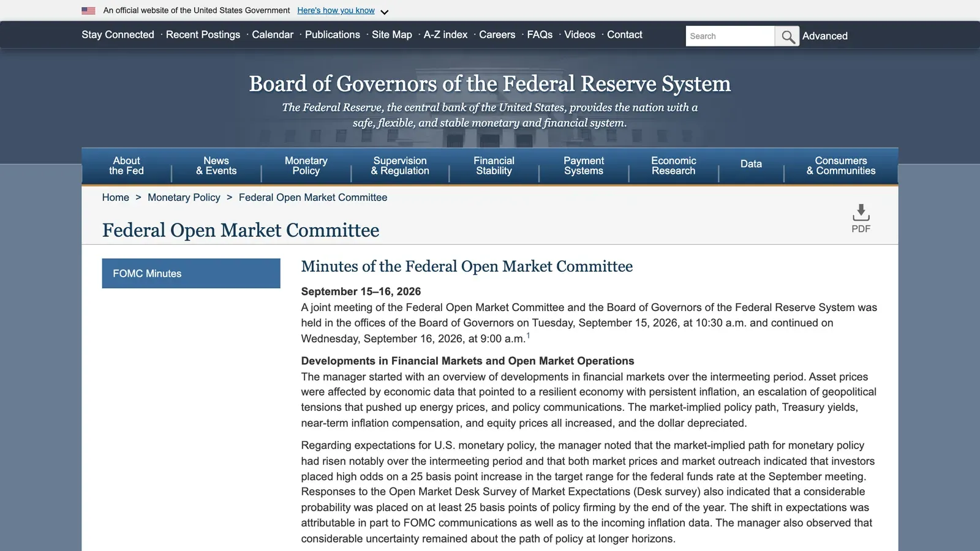Click 'Developments in Financial Markets and Open Market Operations' heading
The height and width of the screenshot is (551, 980).
coord(467,361)
